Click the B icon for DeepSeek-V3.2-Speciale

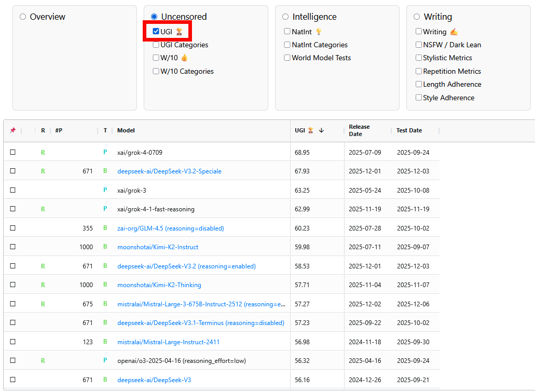(x=105, y=171)
